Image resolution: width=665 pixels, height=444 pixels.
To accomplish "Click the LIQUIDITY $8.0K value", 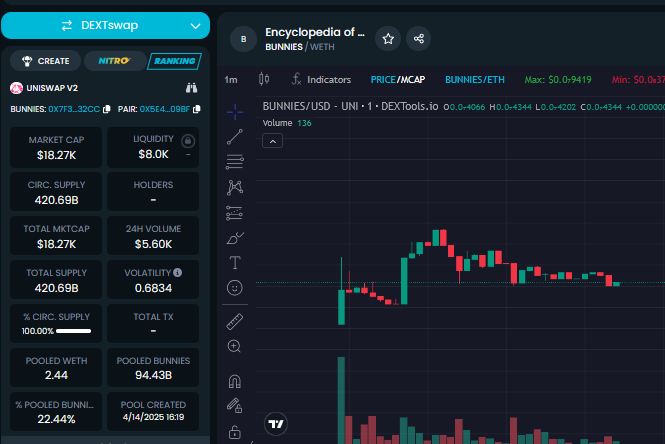I will click(153, 154).
